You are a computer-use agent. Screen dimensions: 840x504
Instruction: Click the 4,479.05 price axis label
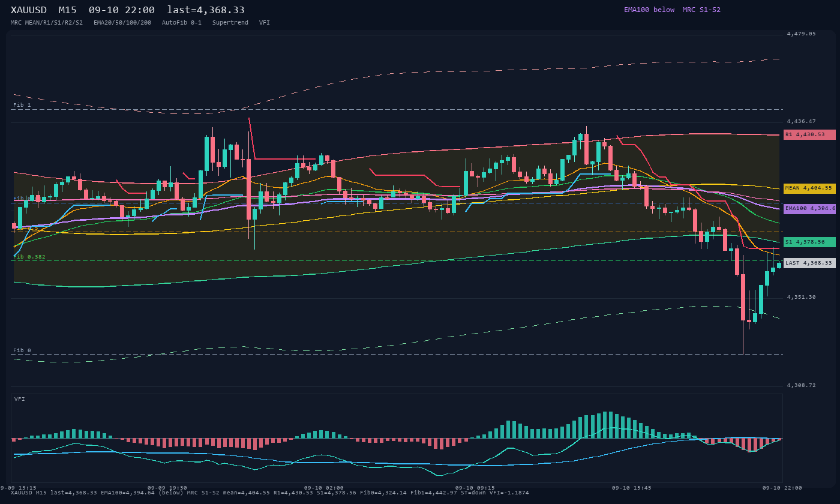[x=801, y=34]
